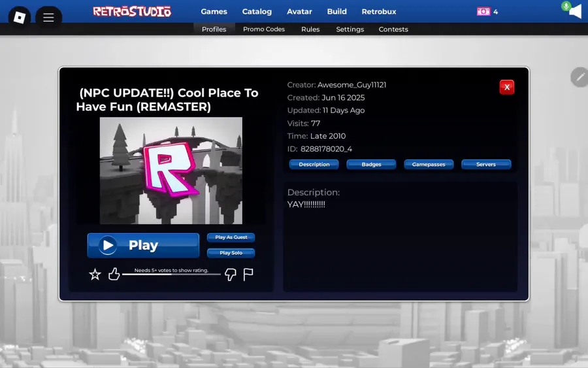Screen dimensions: 588x368
Task: Open the hamburger menu
Action: (x=48, y=17)
